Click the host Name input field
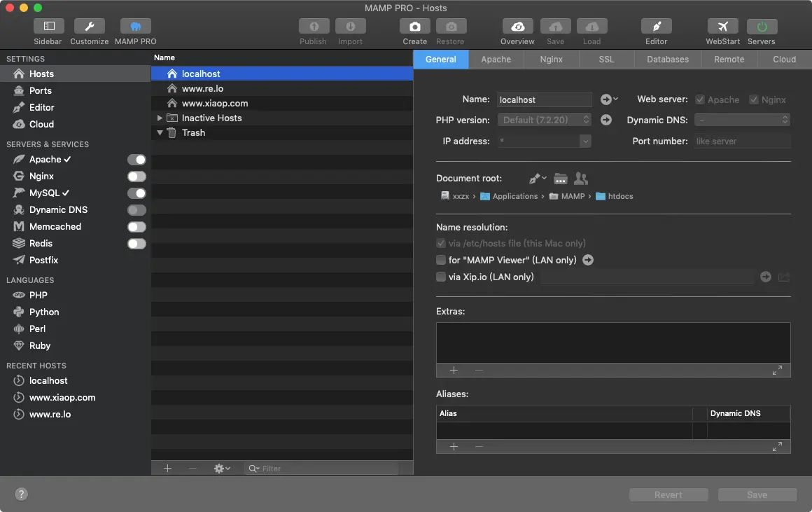This screenshot has width=812, height=512. [544, 99]
